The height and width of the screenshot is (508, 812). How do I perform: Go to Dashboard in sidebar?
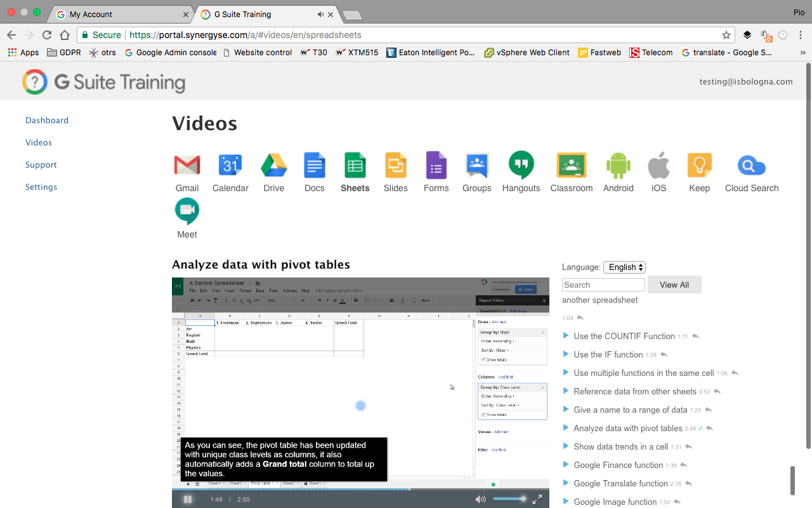47,120
